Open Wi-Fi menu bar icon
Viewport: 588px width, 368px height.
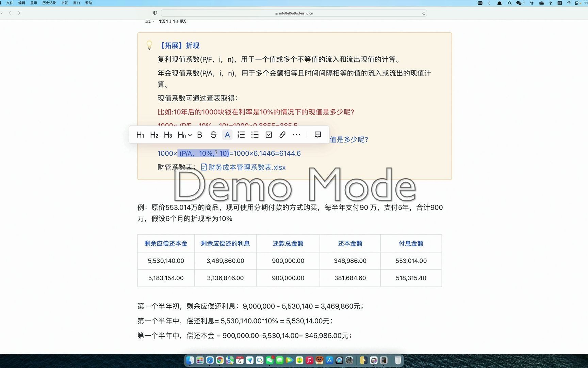[x=569, y=3]
